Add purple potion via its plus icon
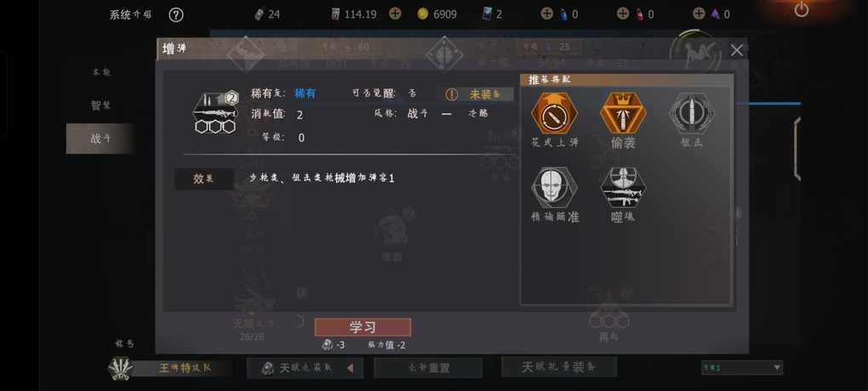868x391 pixels. pos(700,14)
